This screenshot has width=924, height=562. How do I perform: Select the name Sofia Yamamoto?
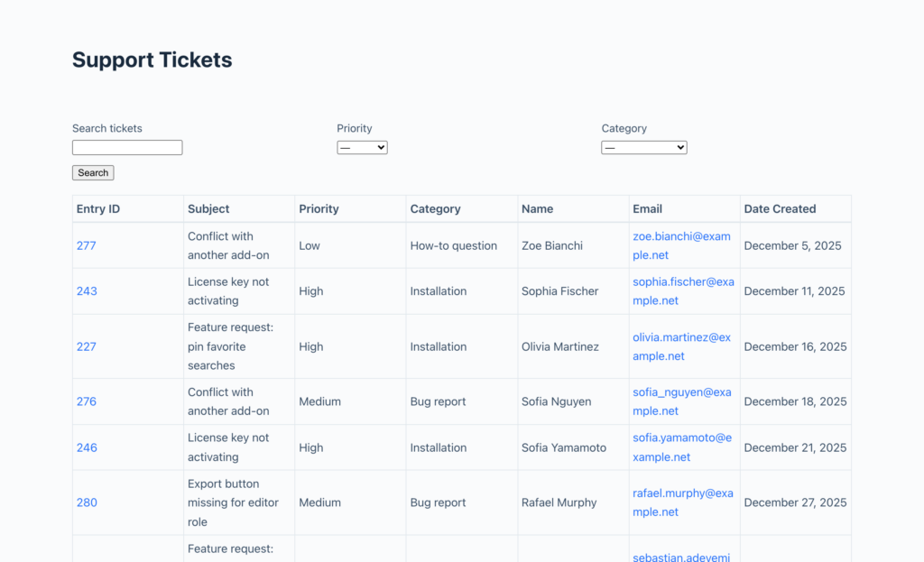pos(564,447)
